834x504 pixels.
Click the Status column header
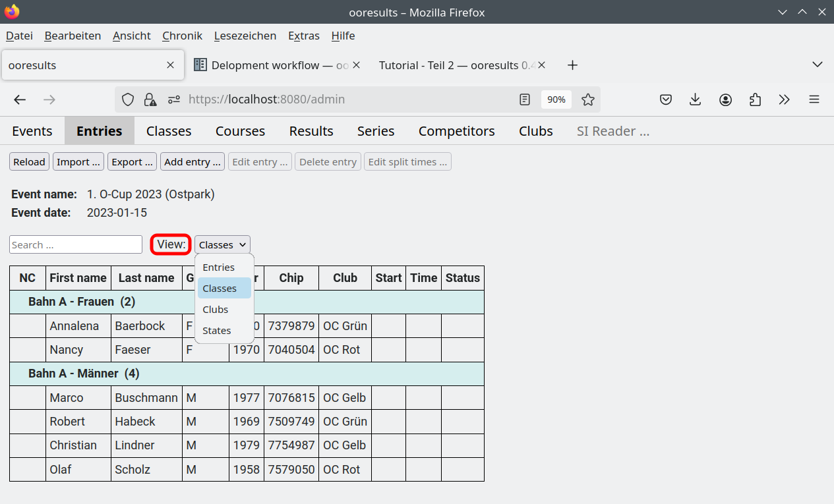point(463,278)
